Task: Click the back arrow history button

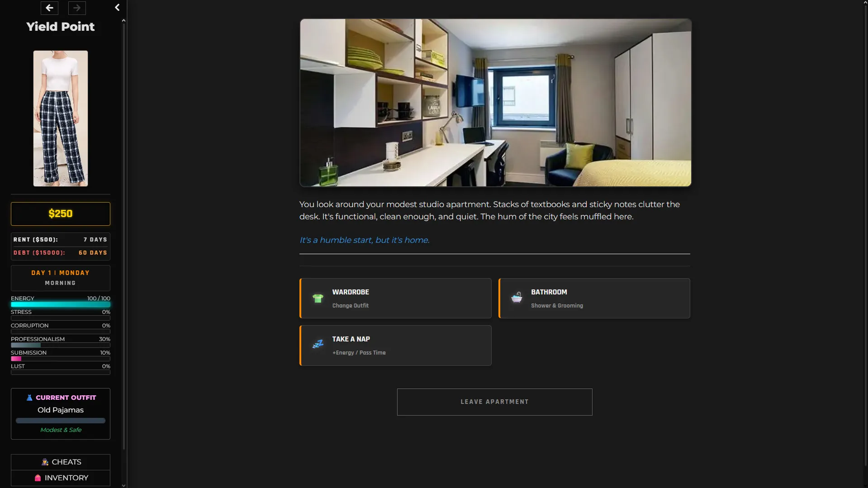Action: (49, 8)
